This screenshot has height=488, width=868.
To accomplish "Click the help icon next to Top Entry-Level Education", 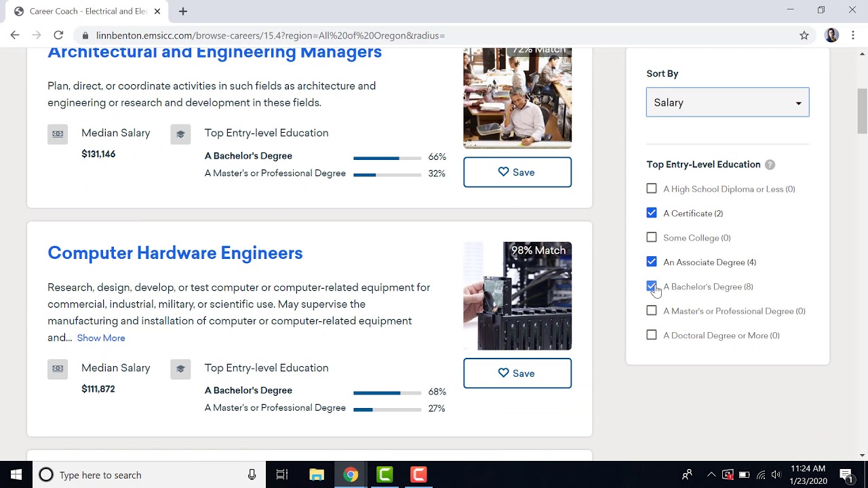I will (x=770, y=165).
